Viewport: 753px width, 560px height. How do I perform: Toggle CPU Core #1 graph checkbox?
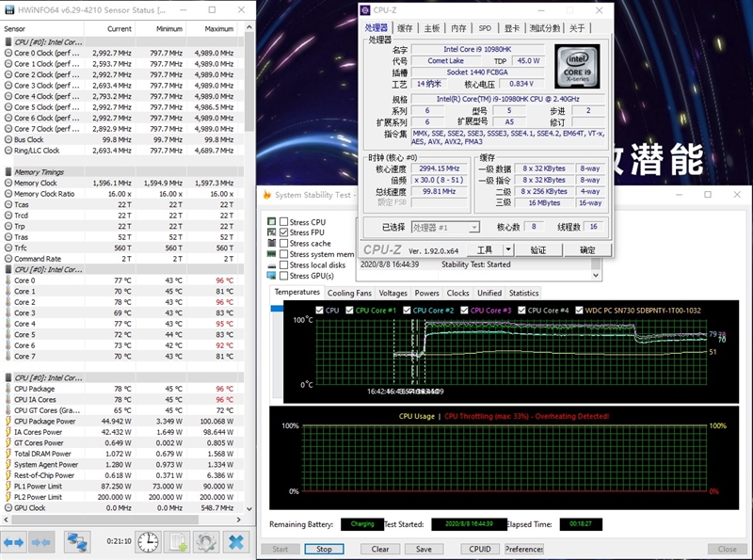[349, 311]
